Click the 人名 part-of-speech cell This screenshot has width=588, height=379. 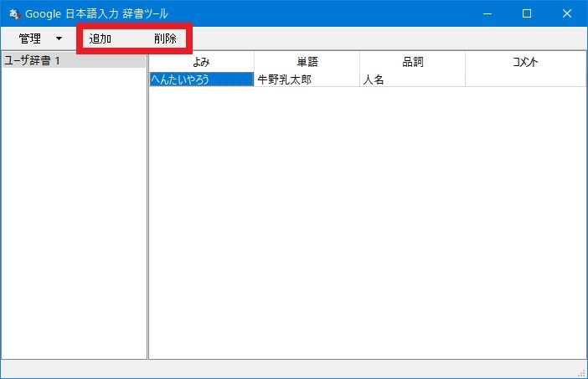(412, 79)
